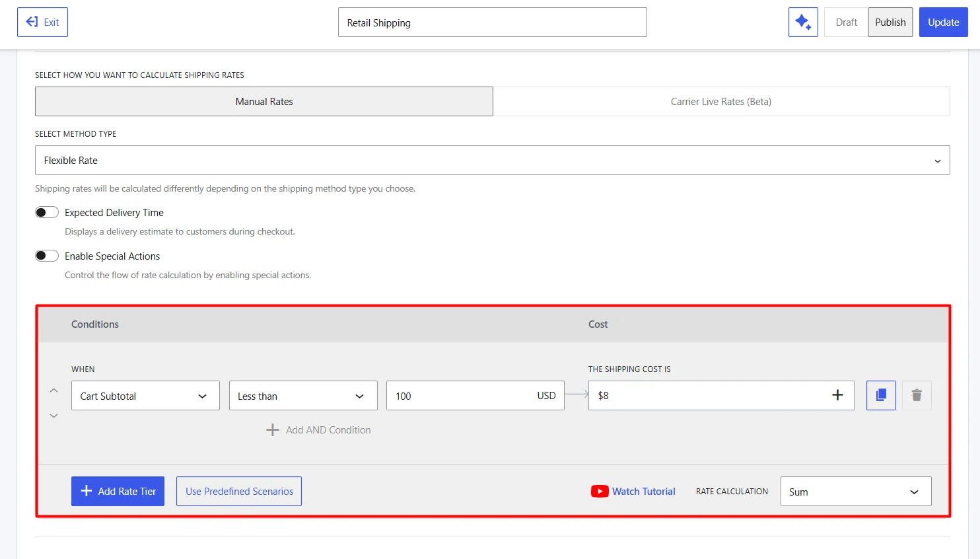Click the YouTube tutorial icon

pos(600,491)
